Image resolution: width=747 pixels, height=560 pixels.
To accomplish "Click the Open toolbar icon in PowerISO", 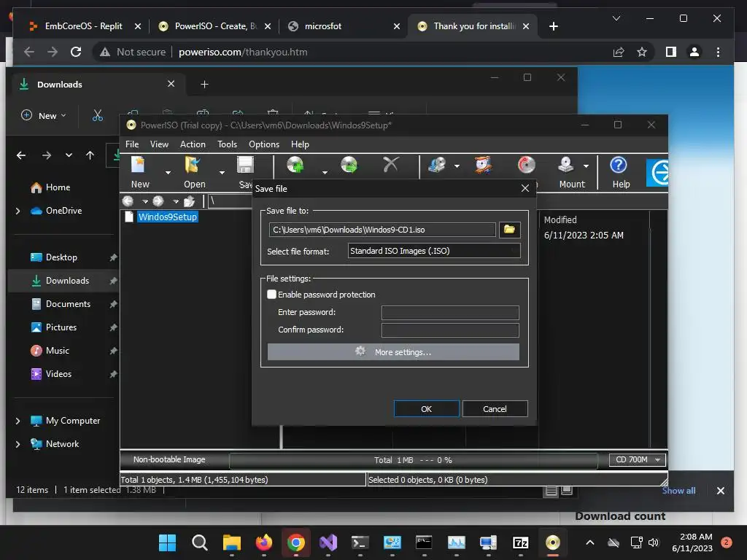I will [x=193, y=166].
